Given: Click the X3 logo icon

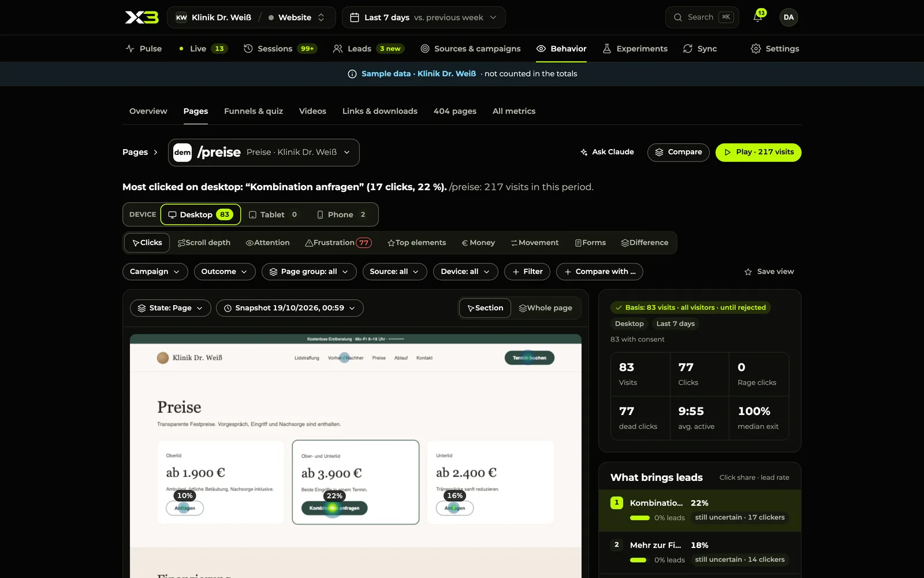Looking at the screenshot, I should [141, 17].
